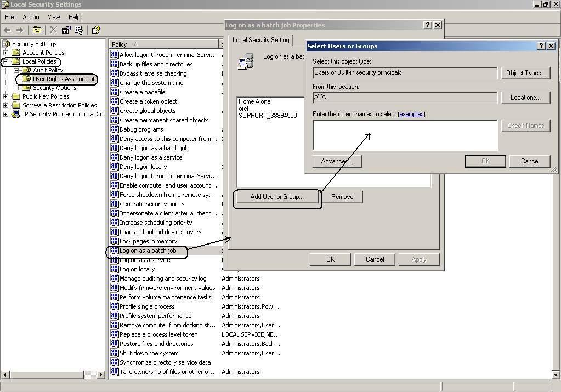Screen dimensions: 561x392
Task: Open the Action menu
Action: pos(31,17)
